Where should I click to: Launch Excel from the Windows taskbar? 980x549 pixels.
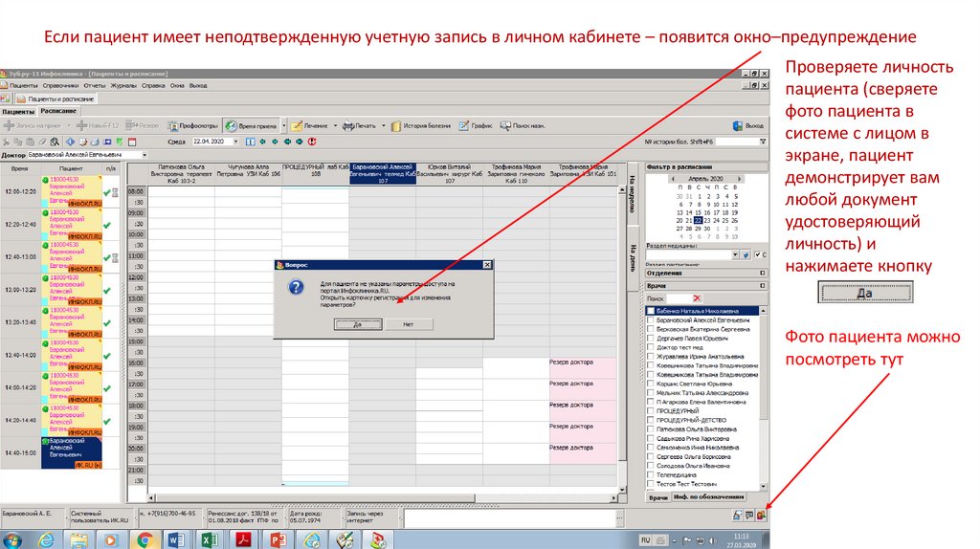(210, 540)
